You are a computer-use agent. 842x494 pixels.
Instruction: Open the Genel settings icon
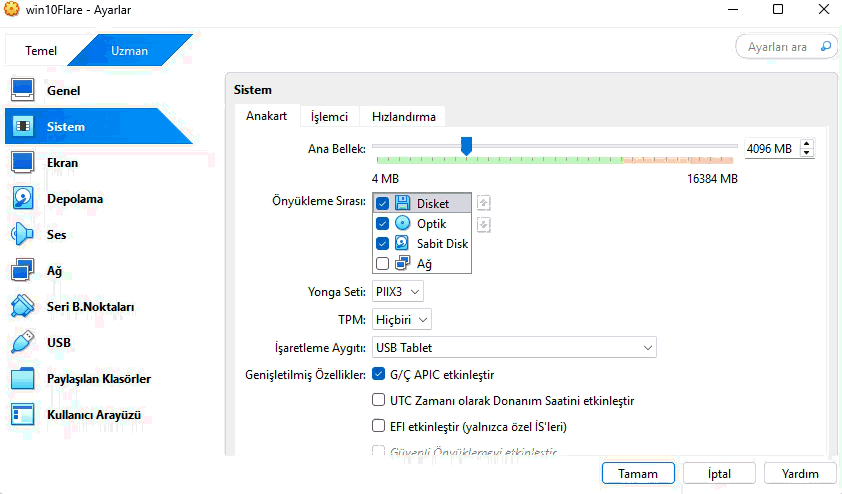tap(23, 90)
